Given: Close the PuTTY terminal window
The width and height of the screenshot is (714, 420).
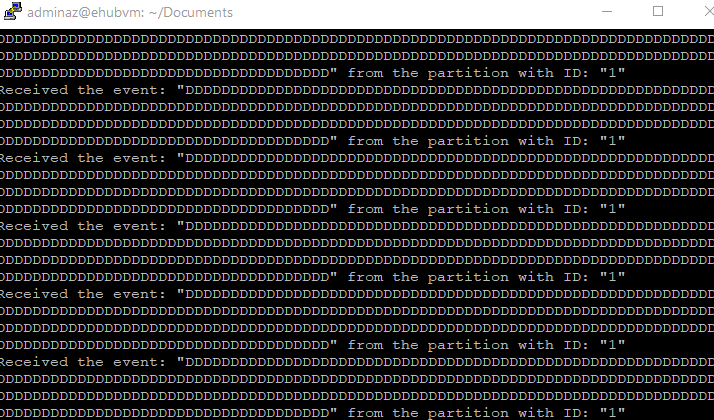Looking at the screenshot, I should [709, 11].
